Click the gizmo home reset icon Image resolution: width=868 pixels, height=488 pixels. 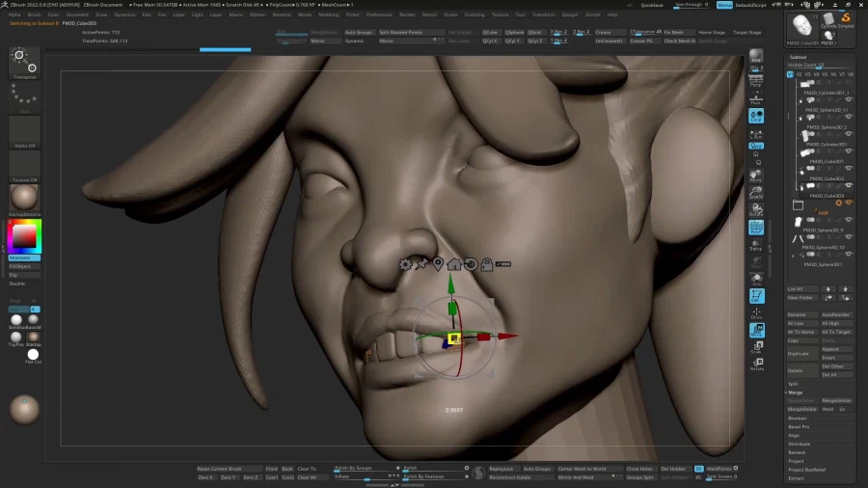pyautogui.click(x=454, y=263)
